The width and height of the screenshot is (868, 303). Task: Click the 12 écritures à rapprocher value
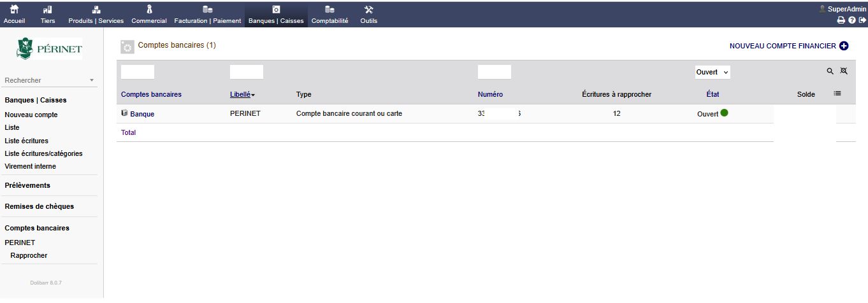coord(617,113)
